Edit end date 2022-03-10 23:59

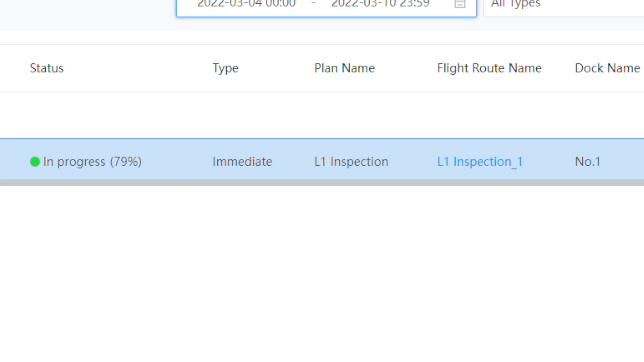(x=380, y=4)
